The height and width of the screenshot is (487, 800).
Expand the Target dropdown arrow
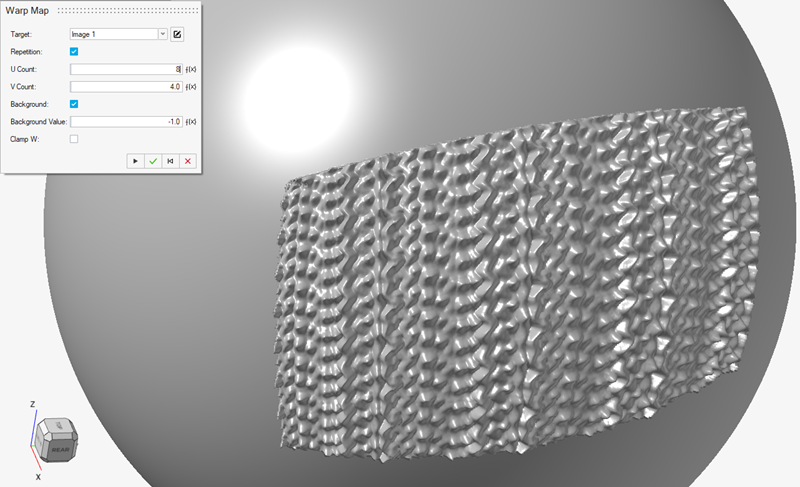[x=162, y=34]
